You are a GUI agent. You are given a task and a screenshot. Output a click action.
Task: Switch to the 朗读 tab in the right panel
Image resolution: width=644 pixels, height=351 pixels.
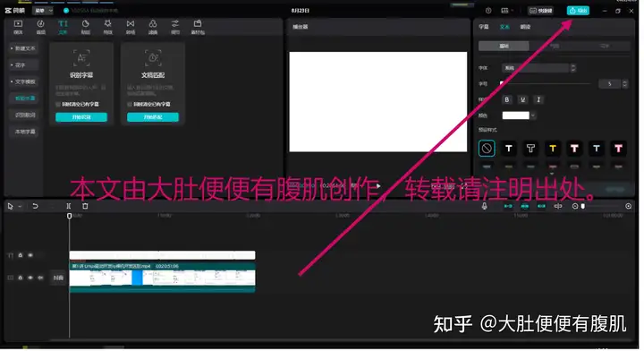(x=525, y=27)
